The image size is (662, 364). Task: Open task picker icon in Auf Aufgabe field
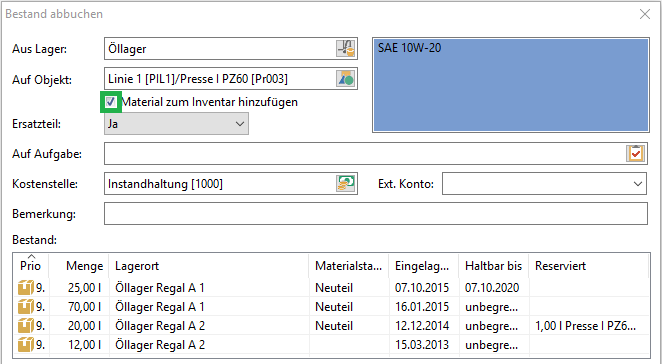click(636, 153)
